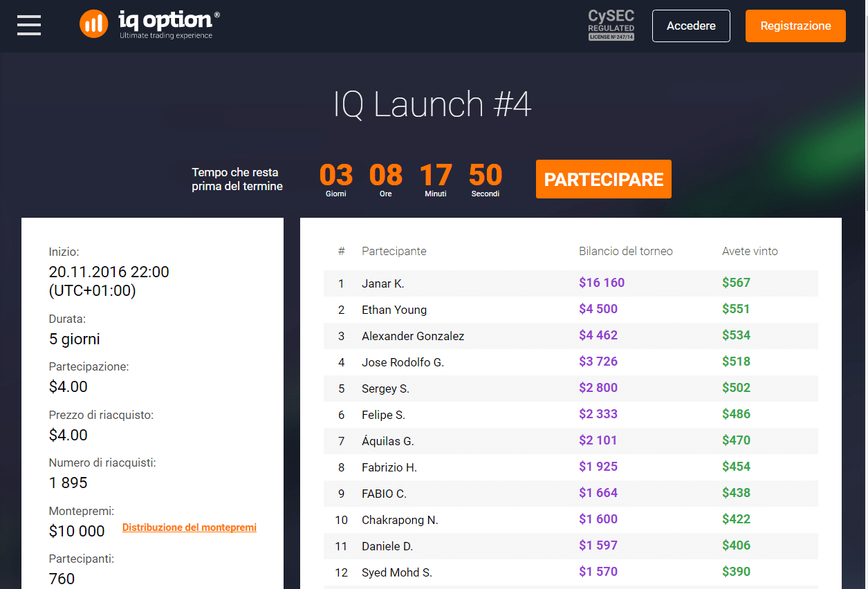
Task: Click the $1 600 tournament balance
Action: coord(598,519)
